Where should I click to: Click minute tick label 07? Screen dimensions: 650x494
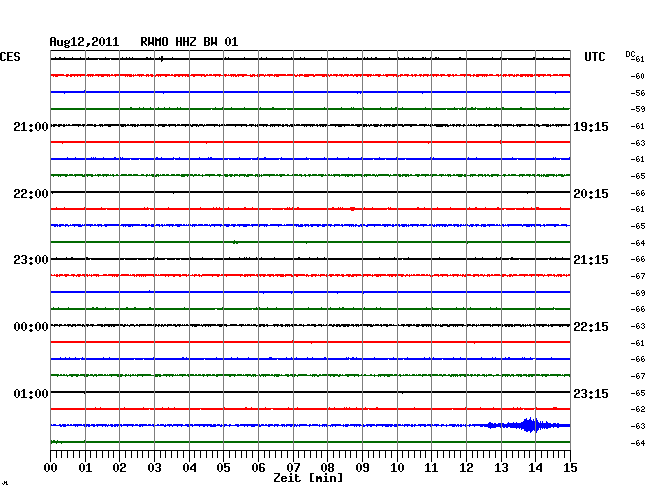[293, 467]
